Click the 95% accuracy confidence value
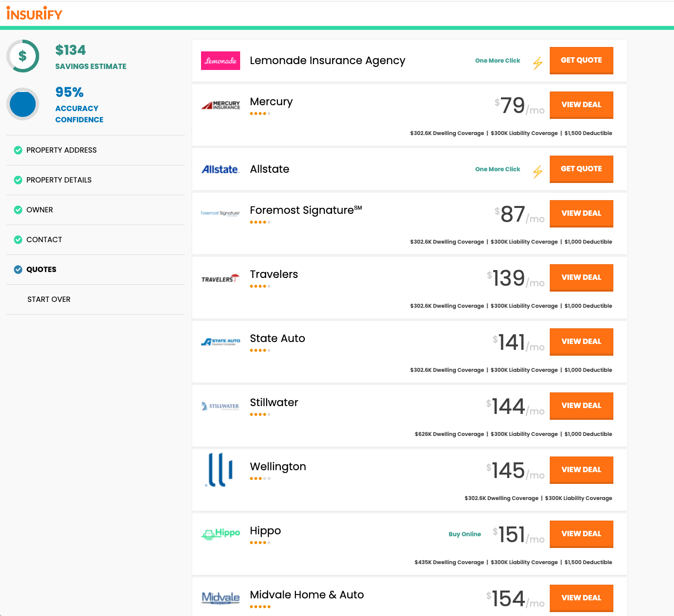The height and width of the screenshot is (616, 674). coord(69,92)
